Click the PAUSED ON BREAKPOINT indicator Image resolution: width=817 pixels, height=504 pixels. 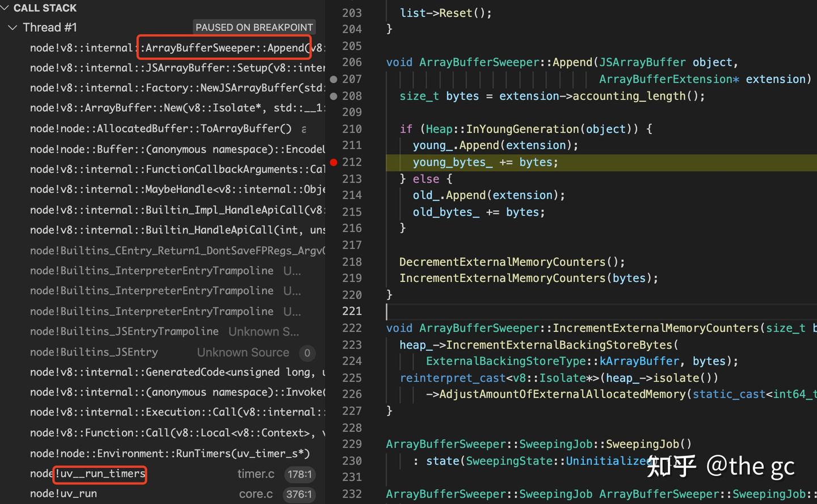click(x=254, y=27)
